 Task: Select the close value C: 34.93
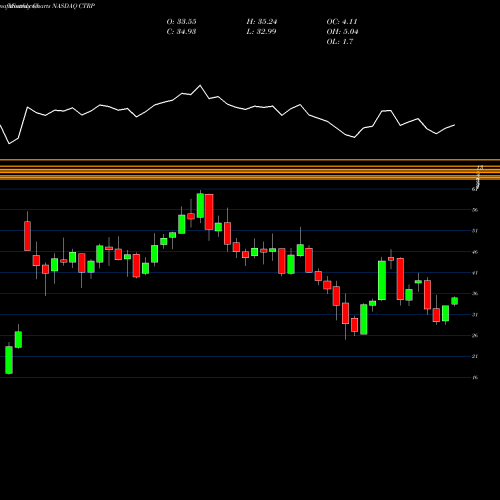[181, 32]
